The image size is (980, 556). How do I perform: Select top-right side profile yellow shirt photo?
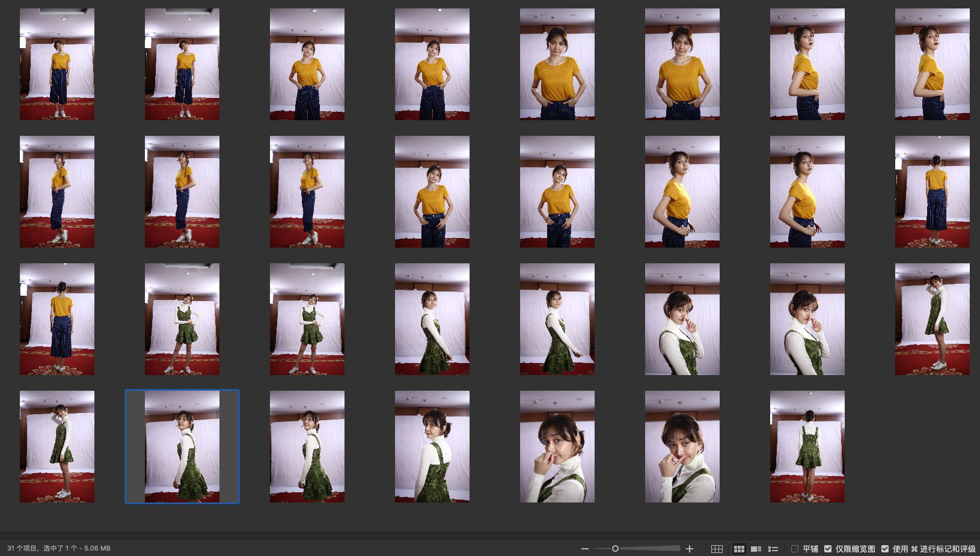point(932,64)
